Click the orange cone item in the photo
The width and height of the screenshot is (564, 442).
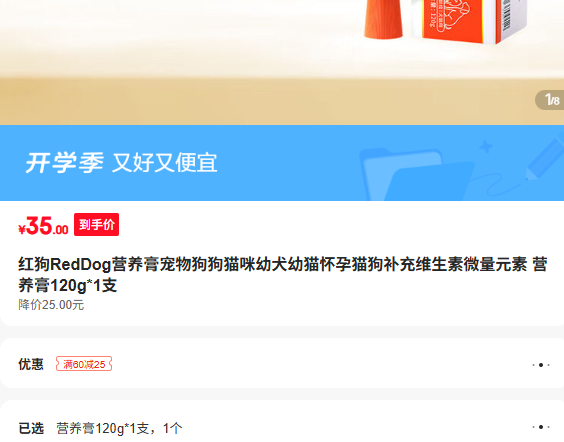(x=383, y=18)
